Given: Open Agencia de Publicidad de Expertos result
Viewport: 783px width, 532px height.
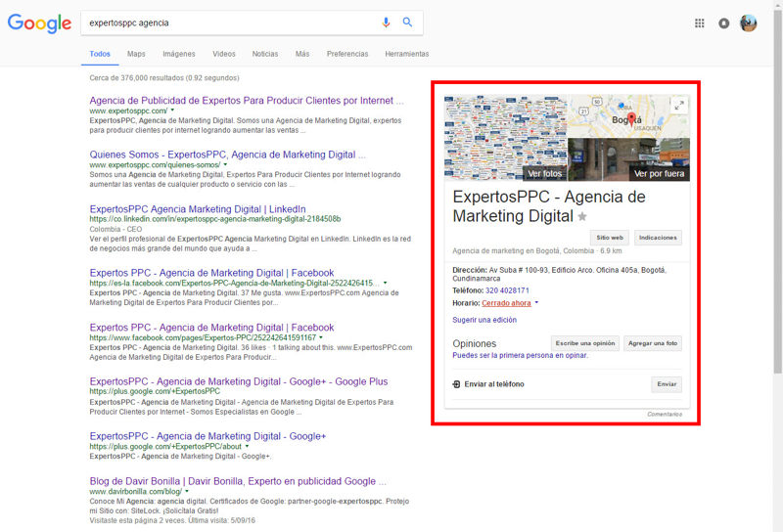Looking at the screenshot, I should click(x=247, y=101).
